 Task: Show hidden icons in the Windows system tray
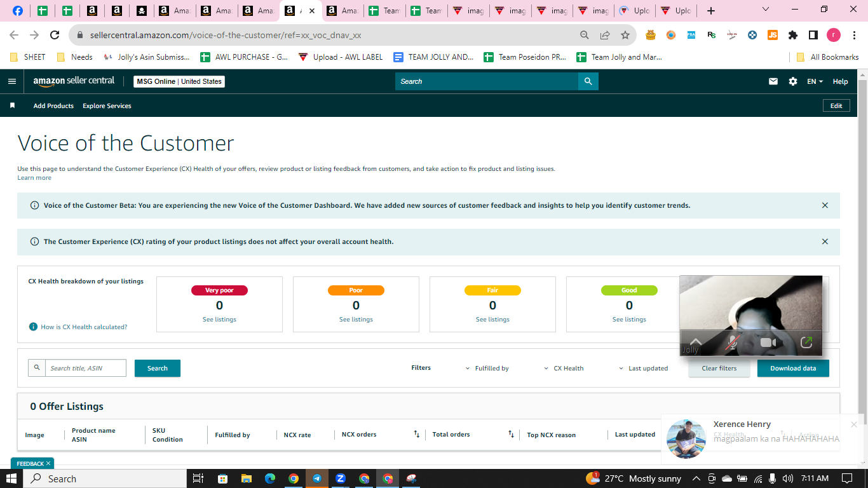[x=696, y=478]
